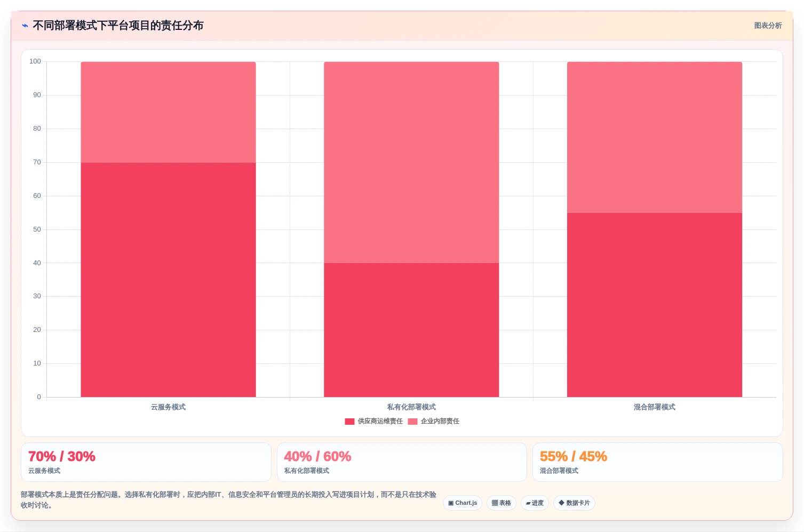Select the 55% / 45% data card
The height and width of the screenshot is (532, 804).
click(x=657, y=462)
